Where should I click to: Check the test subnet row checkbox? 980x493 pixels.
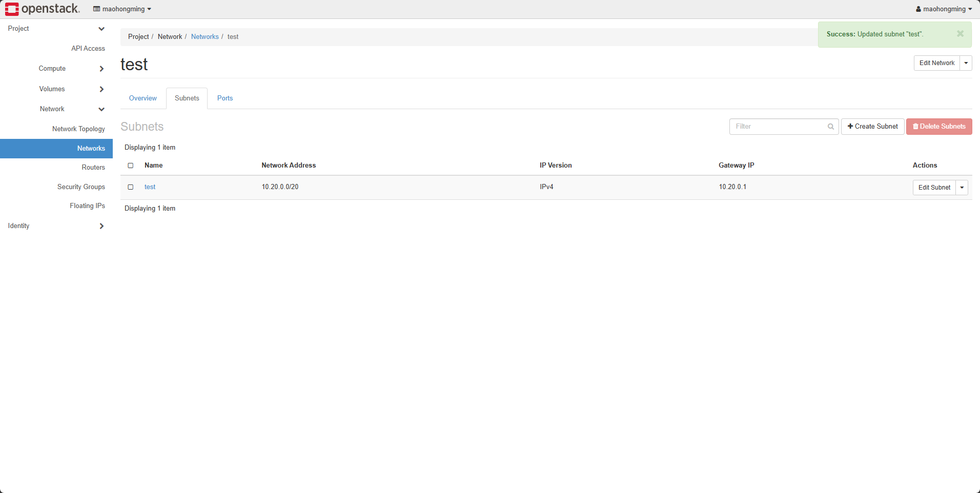click(x=131, y=187)
